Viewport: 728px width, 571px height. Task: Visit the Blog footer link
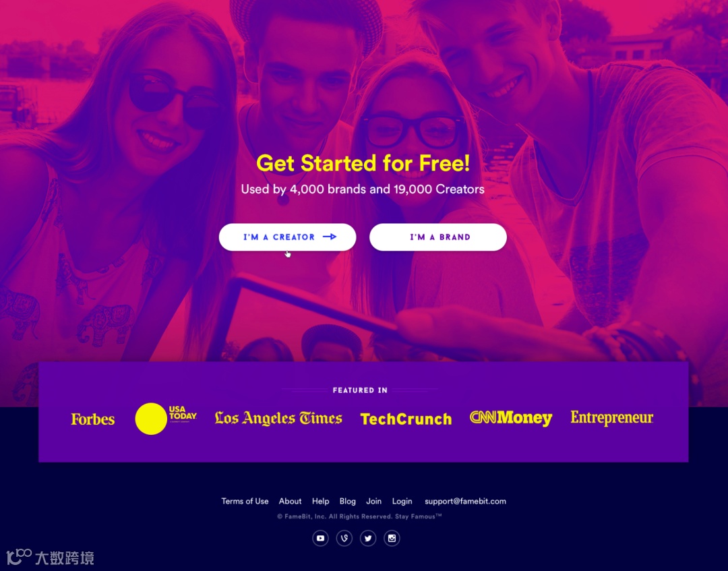pos(347,501)
